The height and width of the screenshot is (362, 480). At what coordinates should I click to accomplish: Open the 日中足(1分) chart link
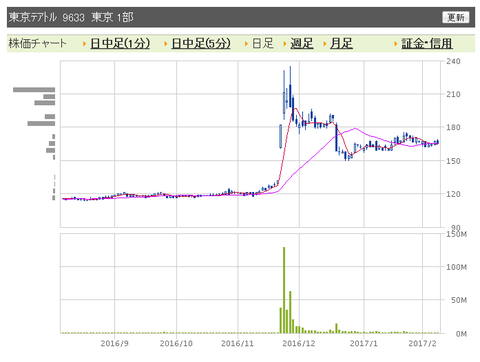(120, 43)
